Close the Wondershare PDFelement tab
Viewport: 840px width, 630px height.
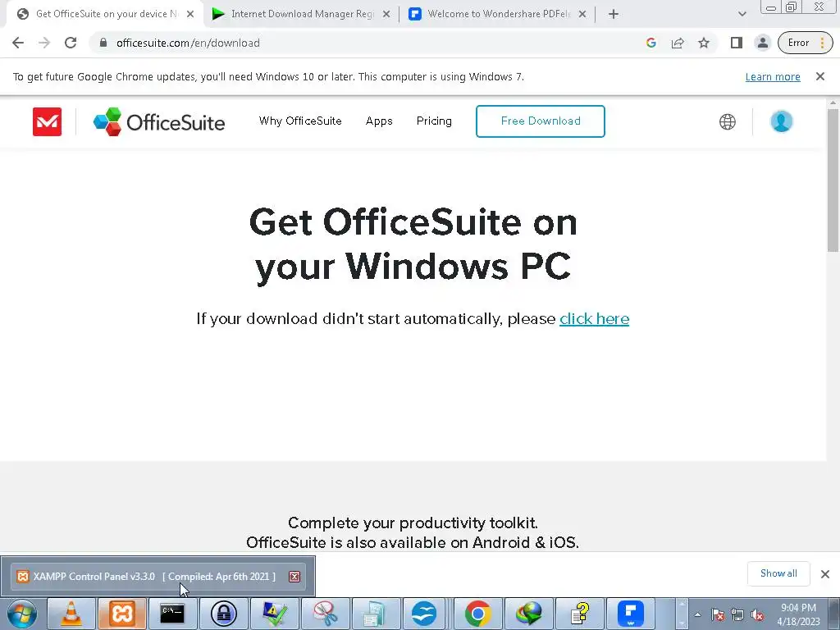[582, 15]
